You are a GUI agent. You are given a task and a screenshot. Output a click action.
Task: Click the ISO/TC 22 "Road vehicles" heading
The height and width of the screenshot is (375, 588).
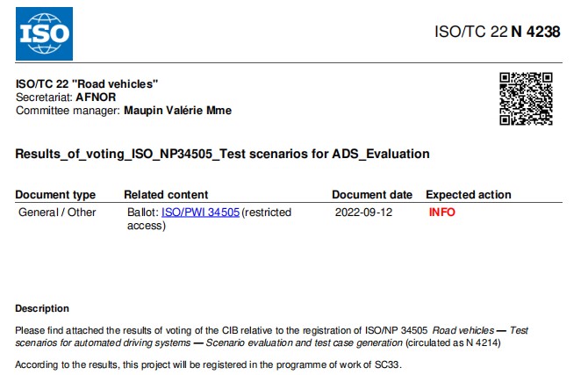pyautogui.click(x=87, y=84)
